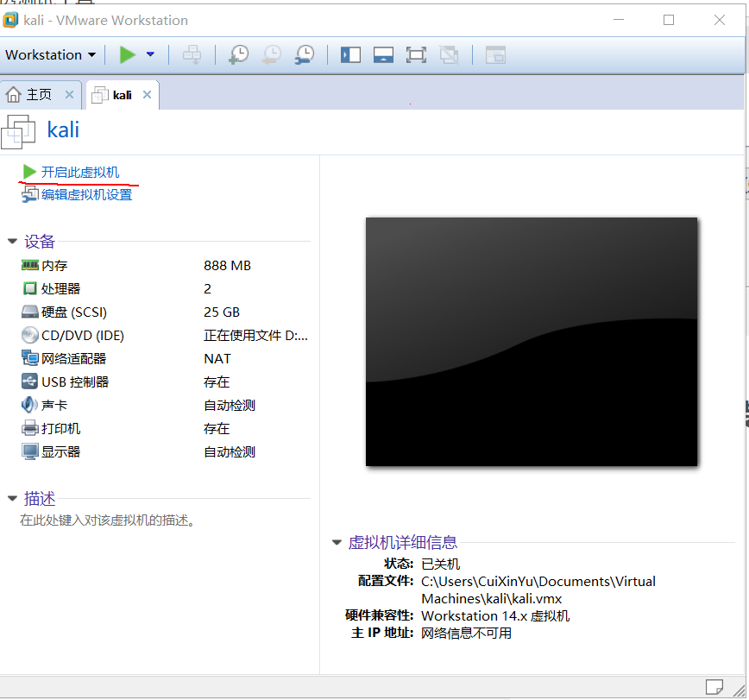Collapse the 描述 section
The height and width of the screenshot is (700, 749).
[x=12, y=498]
